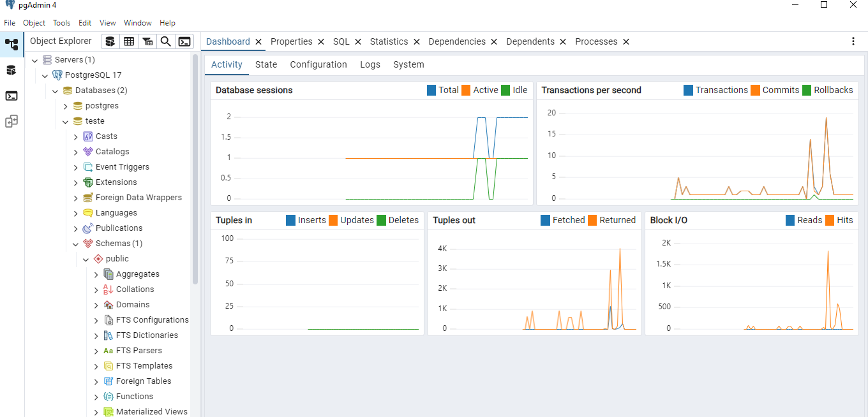Open the Logs sub-tab
The image size is (868, 417).
[370, 64]
